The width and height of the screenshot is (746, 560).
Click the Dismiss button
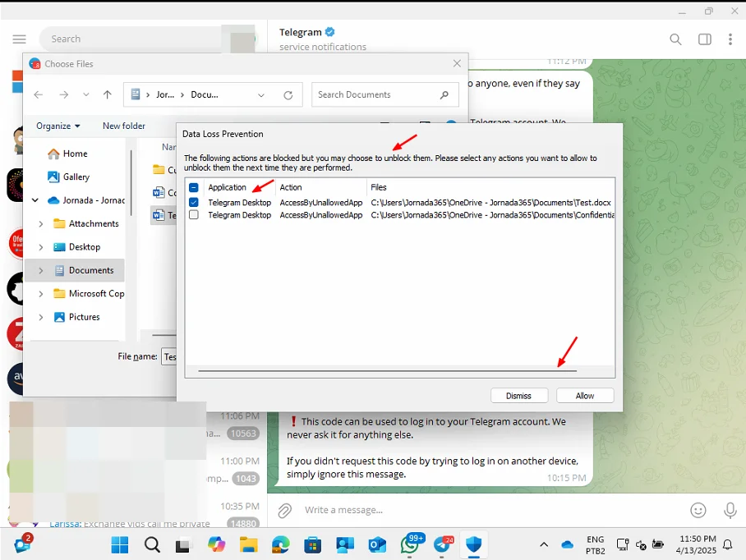519,396
